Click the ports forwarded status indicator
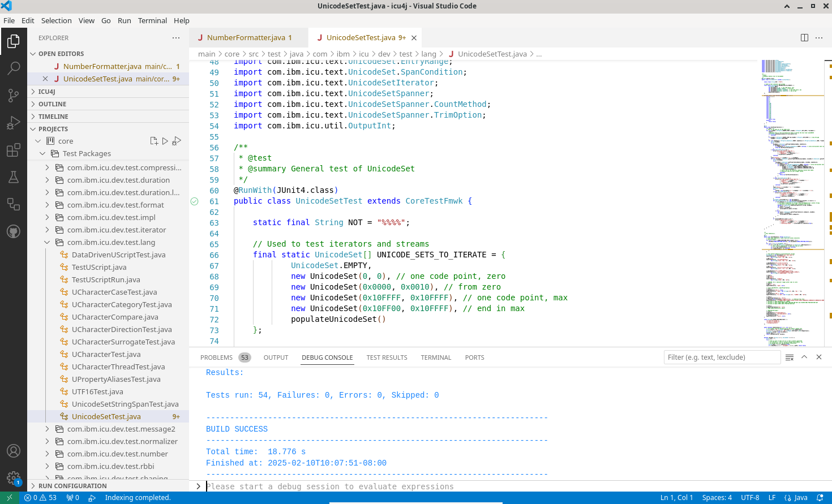This screenshot has width=832, height=504. coord(73,498)
